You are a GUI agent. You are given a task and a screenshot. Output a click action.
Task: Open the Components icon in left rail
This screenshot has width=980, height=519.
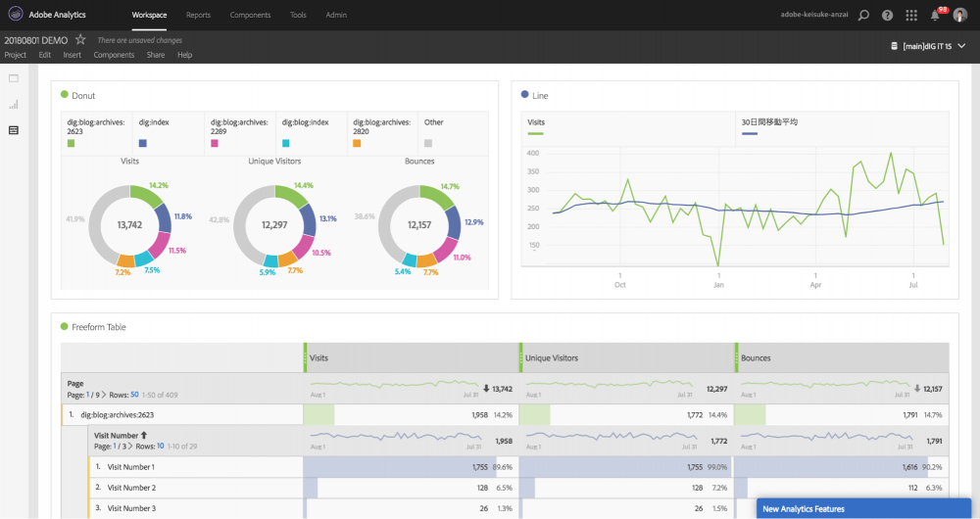(13, 130)
